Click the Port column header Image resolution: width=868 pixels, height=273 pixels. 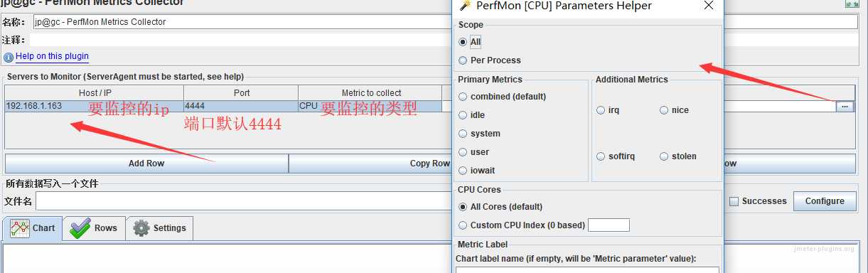(x=241, y=93)
